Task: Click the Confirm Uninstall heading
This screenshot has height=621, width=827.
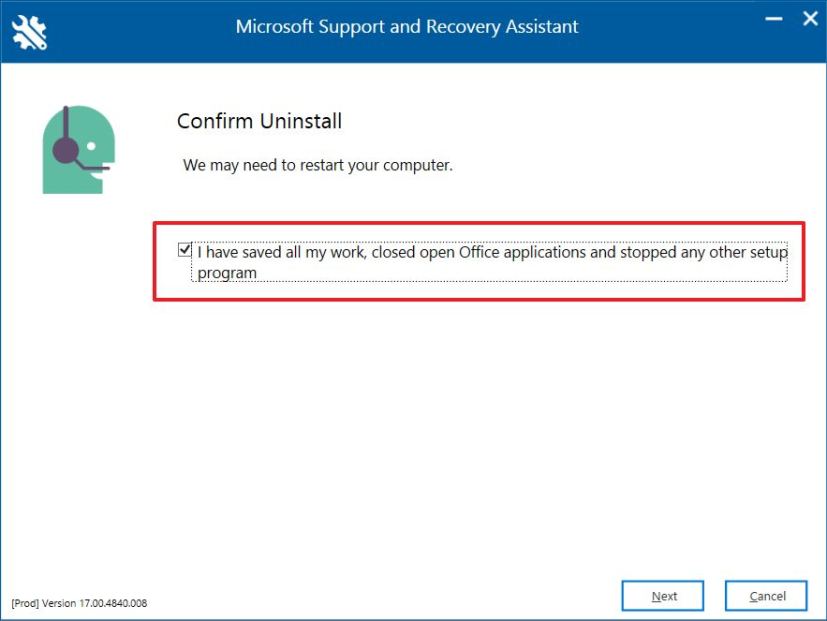Action: click(x=259, y=121)
